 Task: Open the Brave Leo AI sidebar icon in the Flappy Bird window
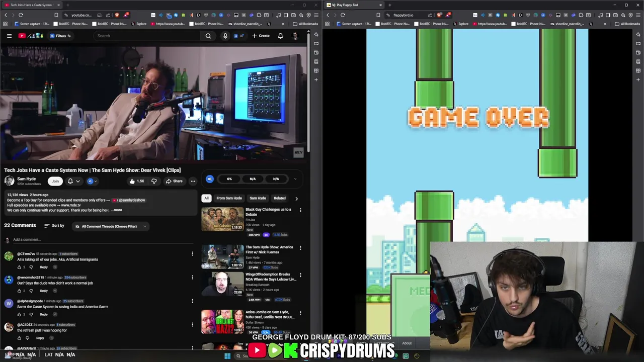638,34
